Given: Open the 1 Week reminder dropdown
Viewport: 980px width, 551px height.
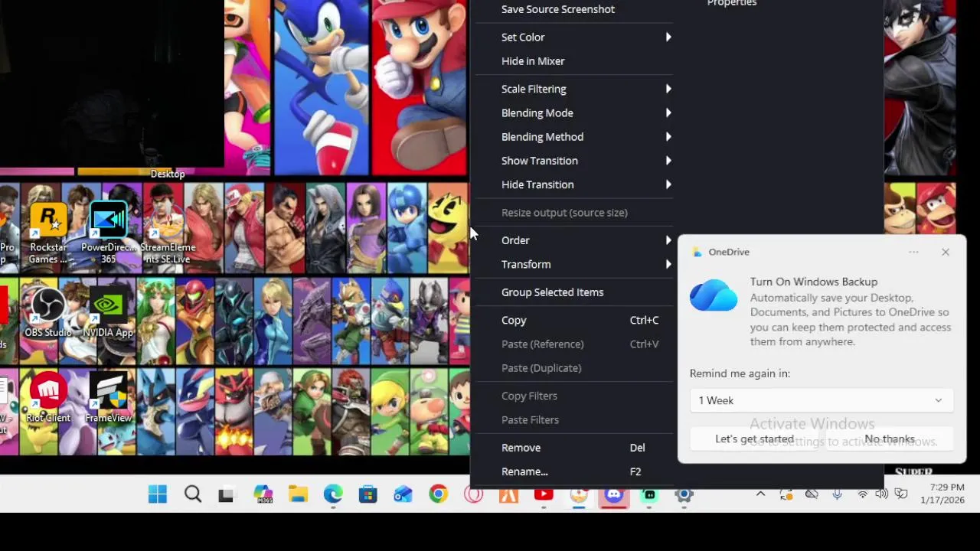Looking at the screenshot, I should (x=821, y=400).
